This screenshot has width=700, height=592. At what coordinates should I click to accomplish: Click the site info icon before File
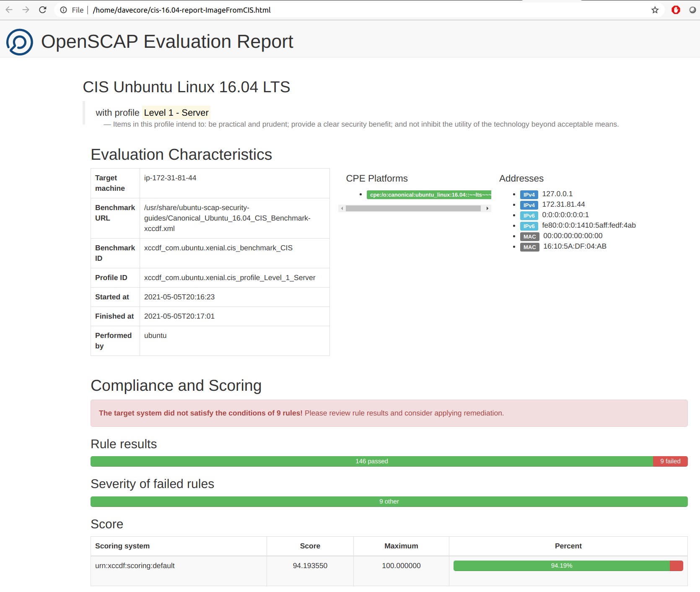(63, 10)
